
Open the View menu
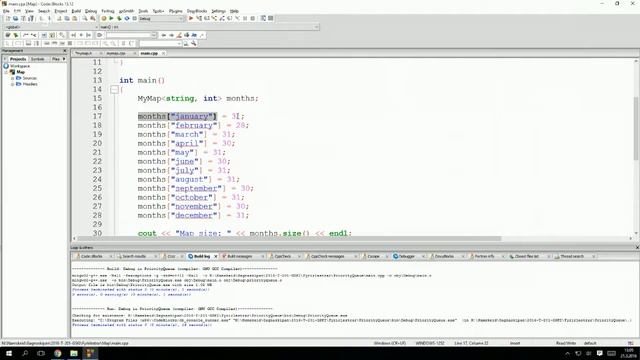29,11
